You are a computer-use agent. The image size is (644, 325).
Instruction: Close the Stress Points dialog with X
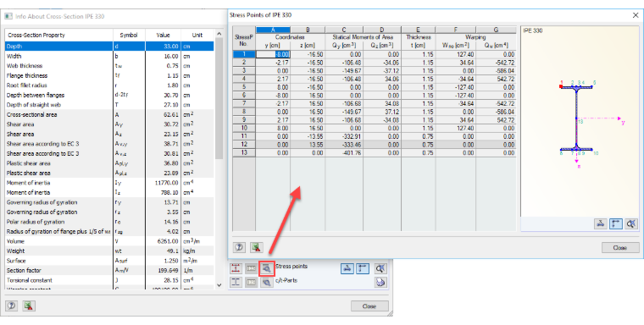click(635, 15)
